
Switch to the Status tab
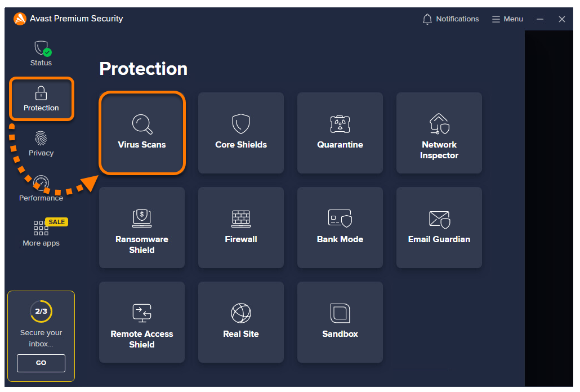coord(41,54)
